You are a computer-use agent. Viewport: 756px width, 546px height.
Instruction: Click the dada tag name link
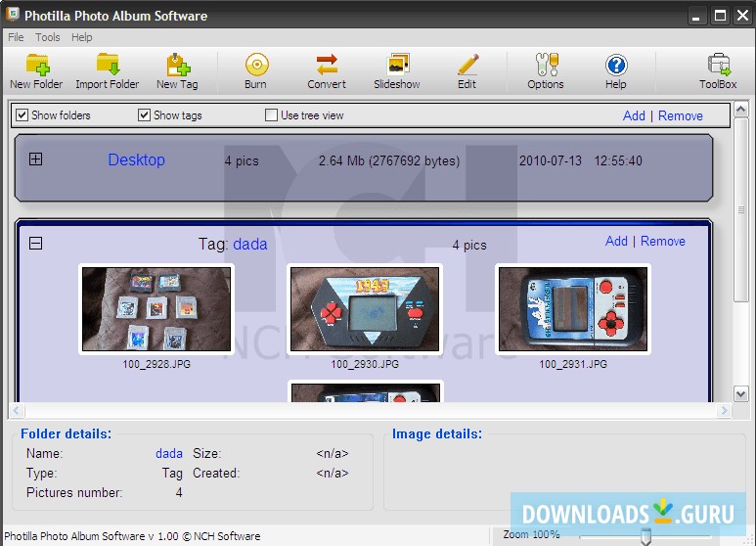click(249, 244)
